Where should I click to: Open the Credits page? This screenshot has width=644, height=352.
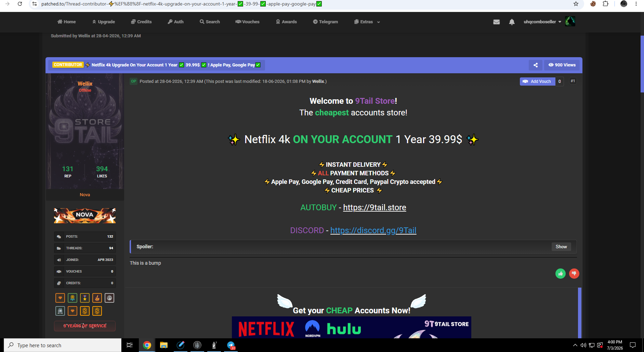(x=141, y=22)
